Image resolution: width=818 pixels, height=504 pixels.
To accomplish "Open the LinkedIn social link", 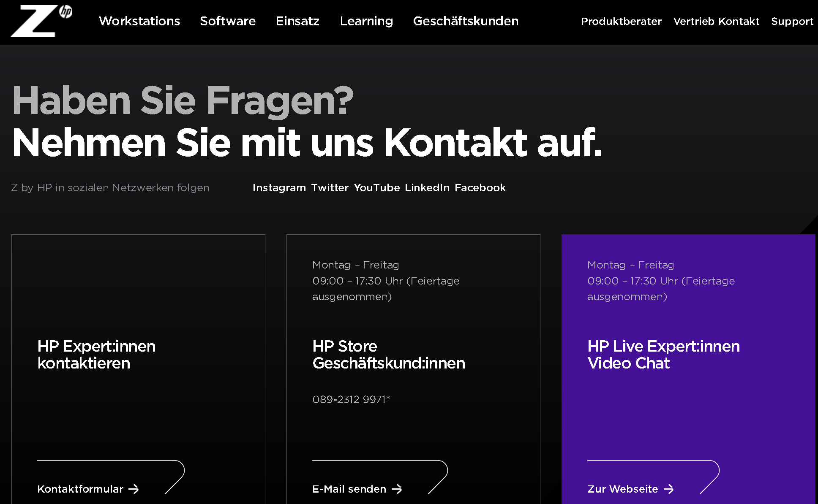I will 427,188.
